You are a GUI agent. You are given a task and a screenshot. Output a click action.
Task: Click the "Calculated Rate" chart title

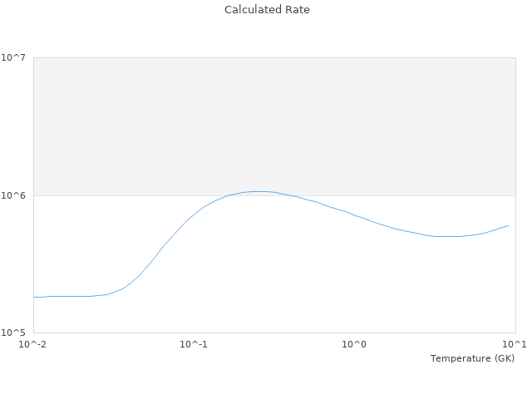pos(266,10)
